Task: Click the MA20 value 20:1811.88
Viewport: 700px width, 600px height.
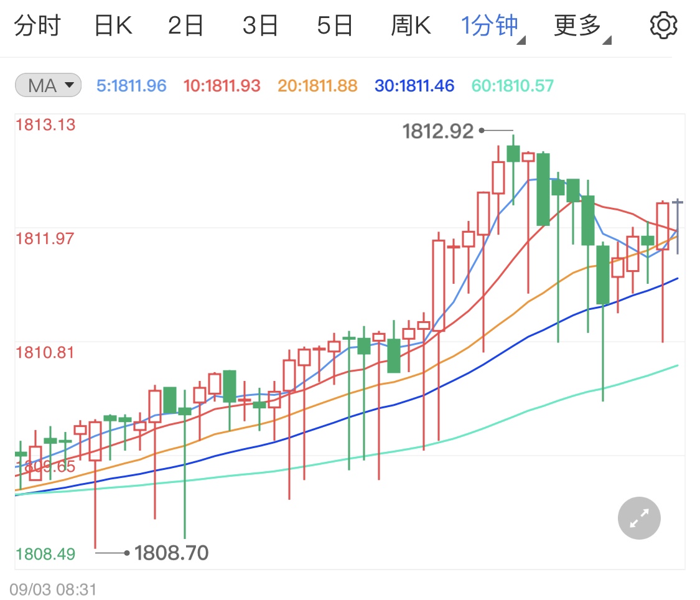Action: coord(317,86)
